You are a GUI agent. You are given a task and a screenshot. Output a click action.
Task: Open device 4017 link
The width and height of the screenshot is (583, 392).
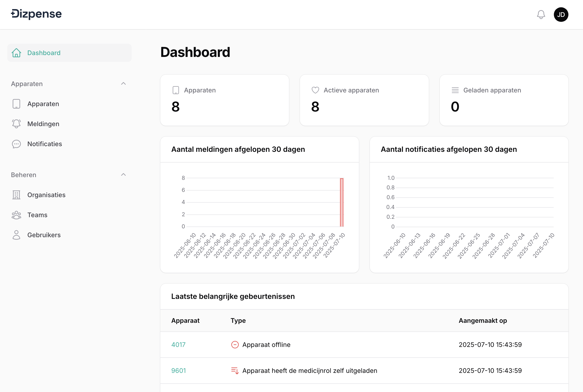pos(178,344)
